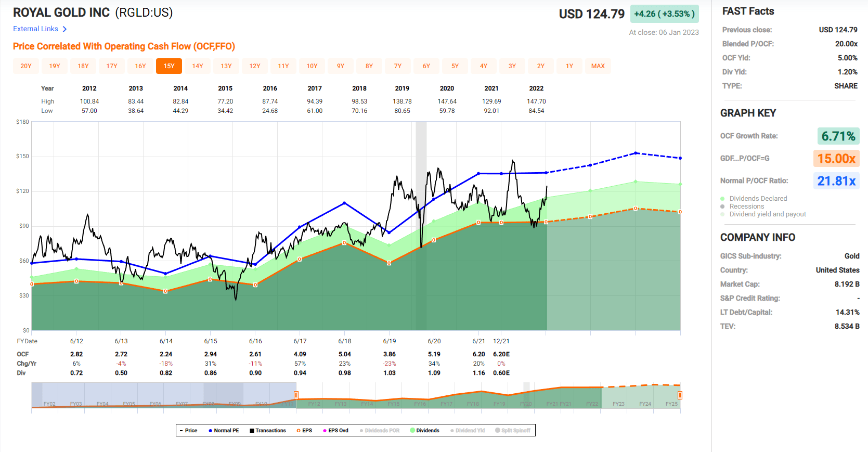The width and height of the screenshot is (868, 452).
Task: Toggle the Normal PE legend item
Action: click(x=224, y=431)
